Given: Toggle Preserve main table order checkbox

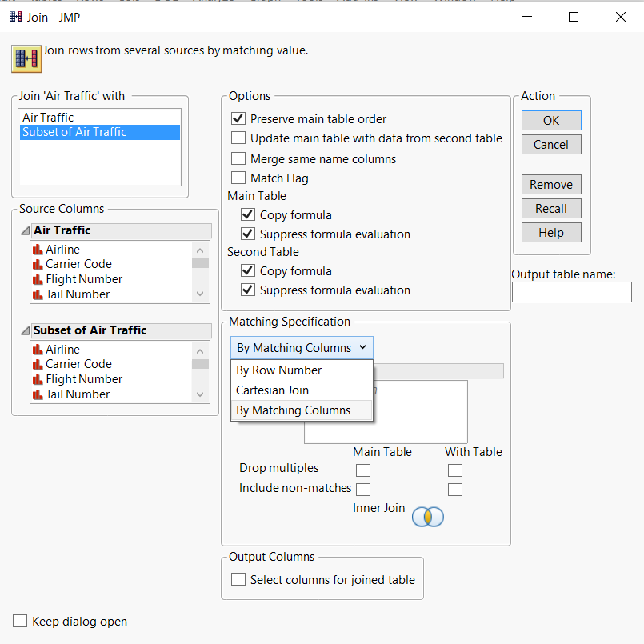Looking at the screenshot, I should pos(238,118).
